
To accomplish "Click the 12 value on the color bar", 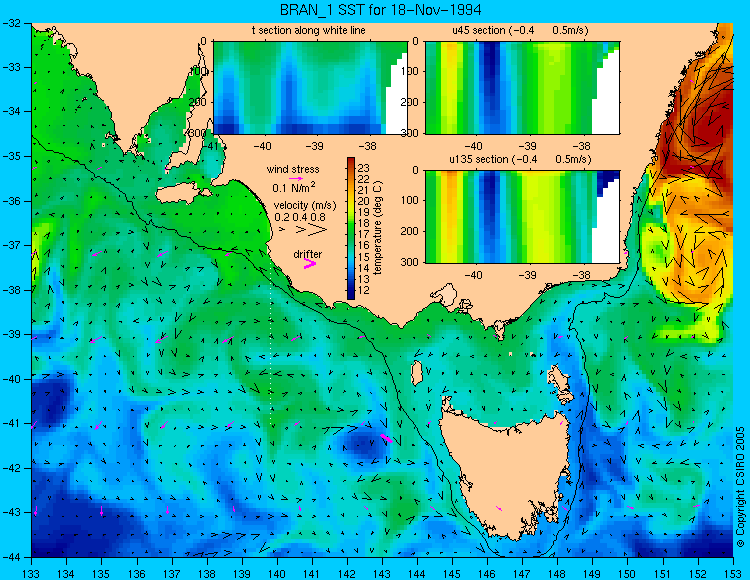I will point(364,290).
